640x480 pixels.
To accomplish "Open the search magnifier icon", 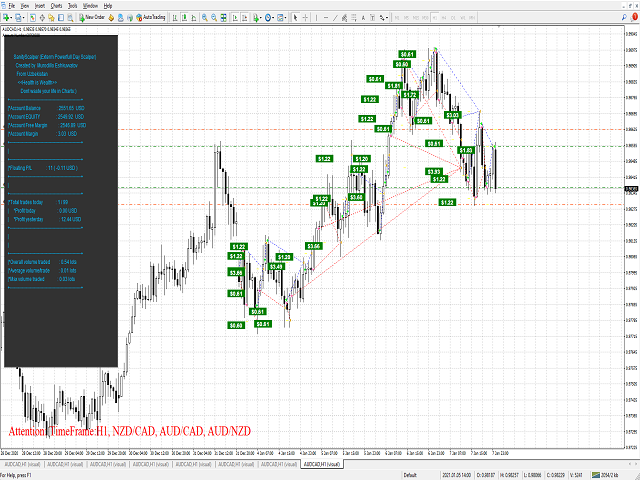I will coord(624,18).
